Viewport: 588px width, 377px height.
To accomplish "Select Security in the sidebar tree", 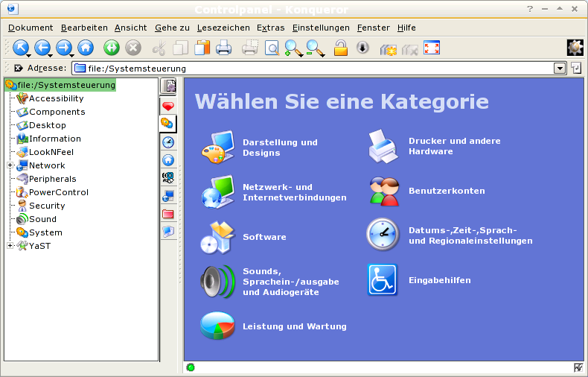I will click(41, 206).
